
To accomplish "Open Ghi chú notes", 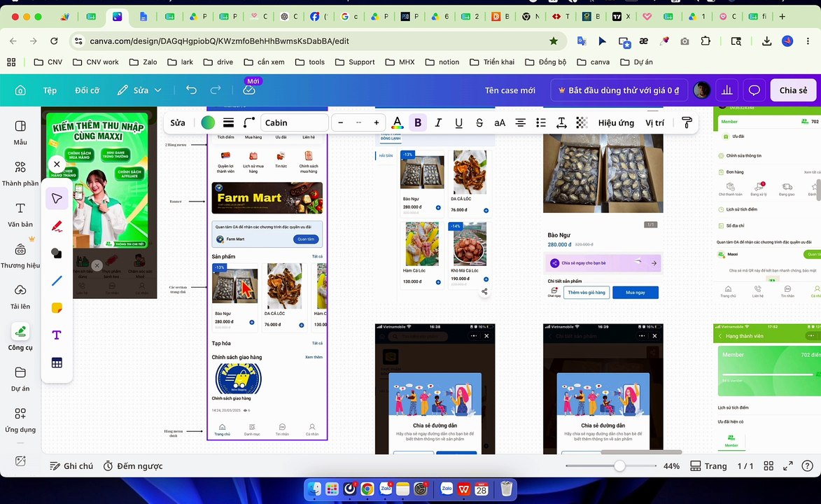I will pos(71,465).
